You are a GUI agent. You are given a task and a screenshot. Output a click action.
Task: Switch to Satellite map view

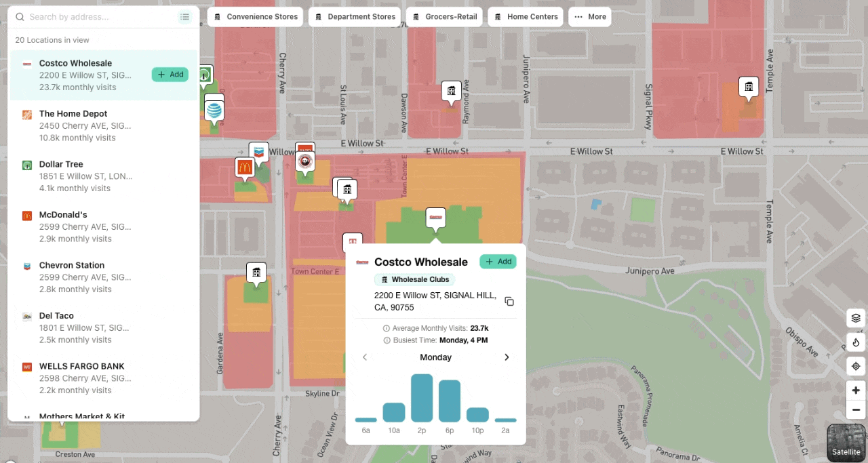tap(846, 443)
